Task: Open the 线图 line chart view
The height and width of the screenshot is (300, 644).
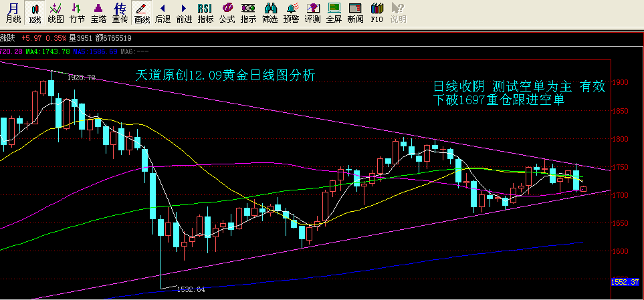Action: point(56,13)
